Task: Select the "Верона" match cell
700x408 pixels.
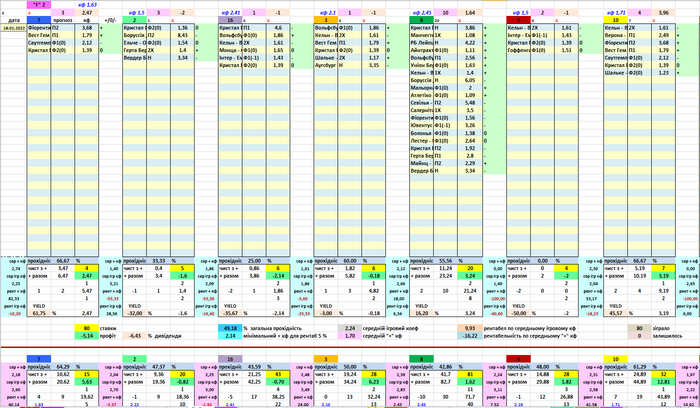Action: [x=615, y=35]
